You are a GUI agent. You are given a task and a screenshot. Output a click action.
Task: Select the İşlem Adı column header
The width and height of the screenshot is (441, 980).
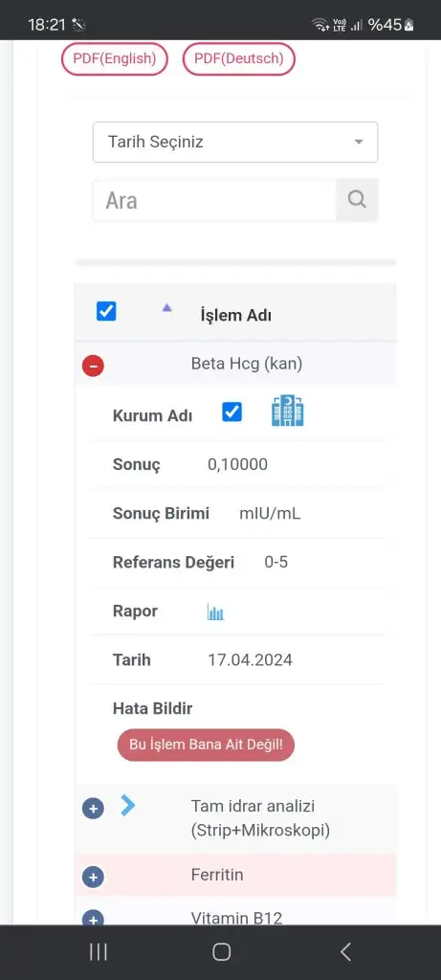pyautogui.click(x=235, y=315)
